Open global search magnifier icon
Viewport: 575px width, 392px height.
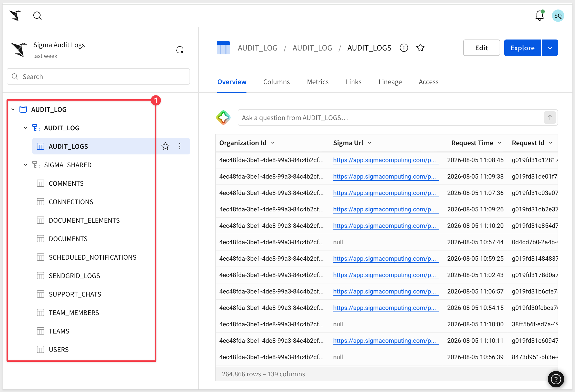pyautogui.click(x=37, y=16)
